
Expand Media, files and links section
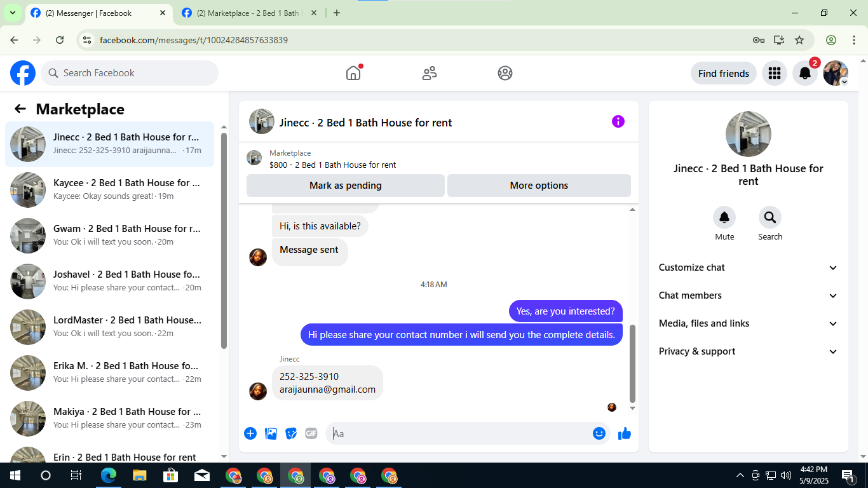[749, 323]
